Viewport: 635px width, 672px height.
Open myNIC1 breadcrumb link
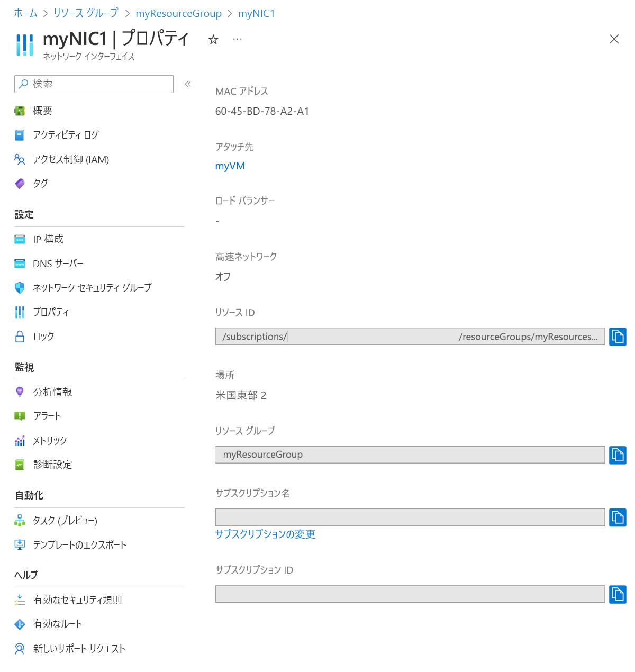256,13
